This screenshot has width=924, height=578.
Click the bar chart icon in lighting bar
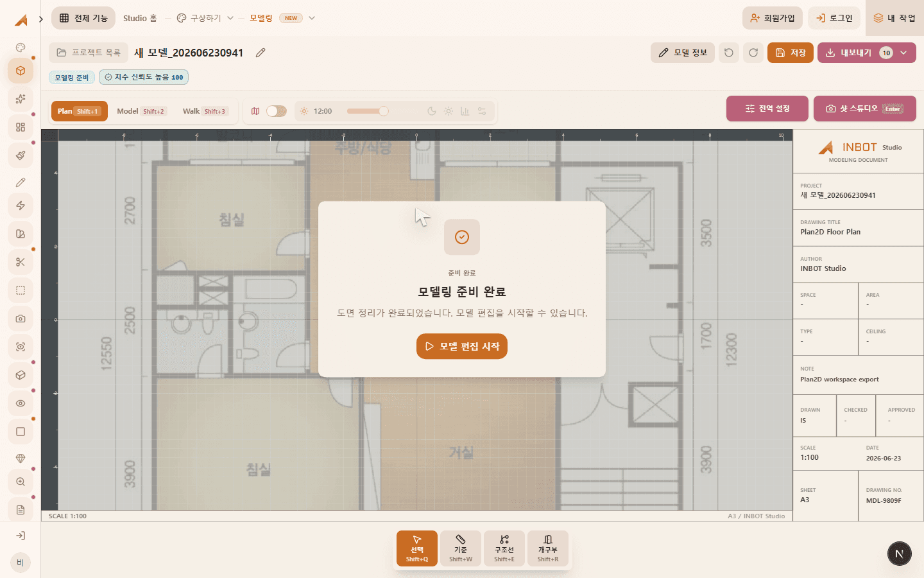click(465, 111)
